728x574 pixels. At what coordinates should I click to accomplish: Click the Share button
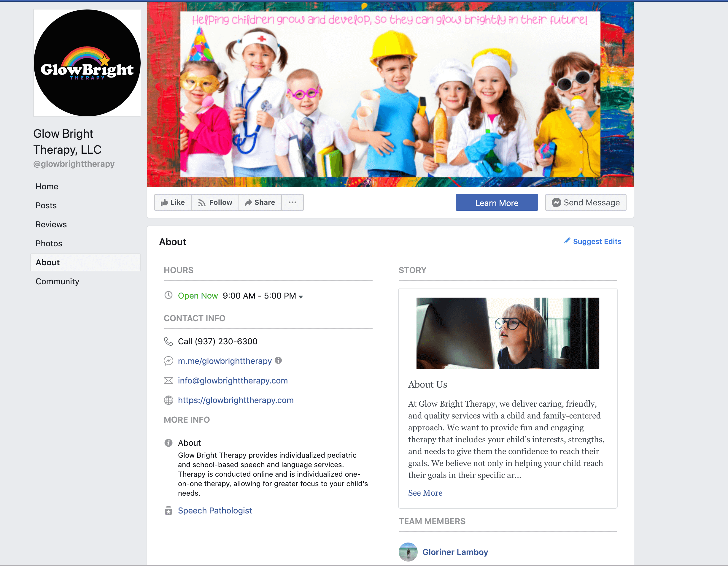coord(260,202)
